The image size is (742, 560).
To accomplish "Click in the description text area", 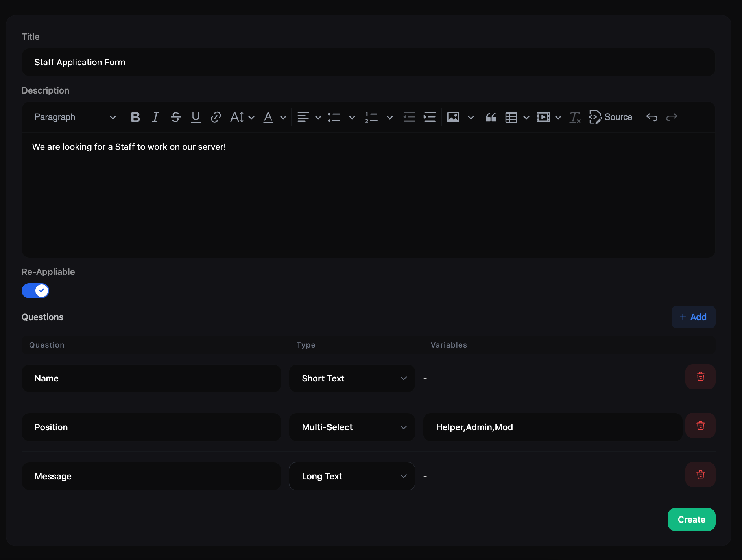I will 368,195.
